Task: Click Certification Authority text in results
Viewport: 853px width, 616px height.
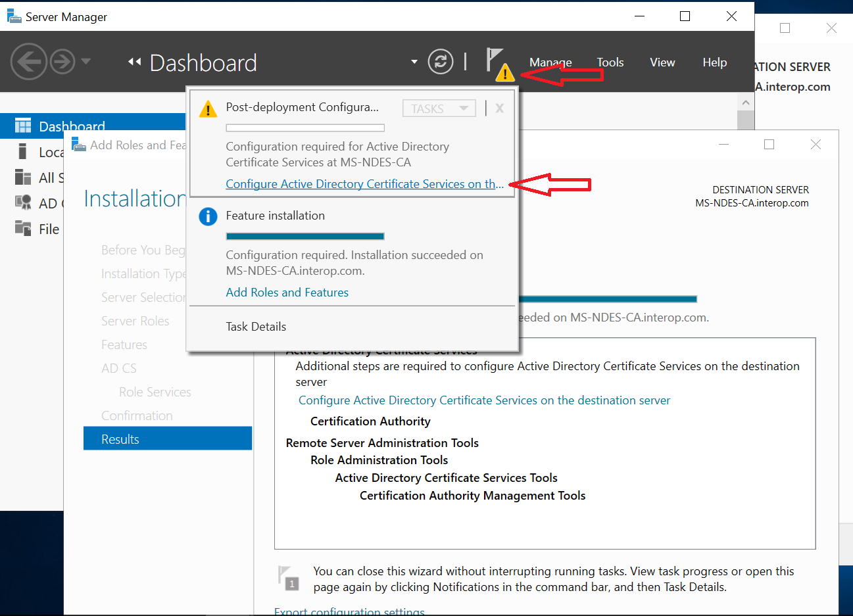Action: [370, 421]
